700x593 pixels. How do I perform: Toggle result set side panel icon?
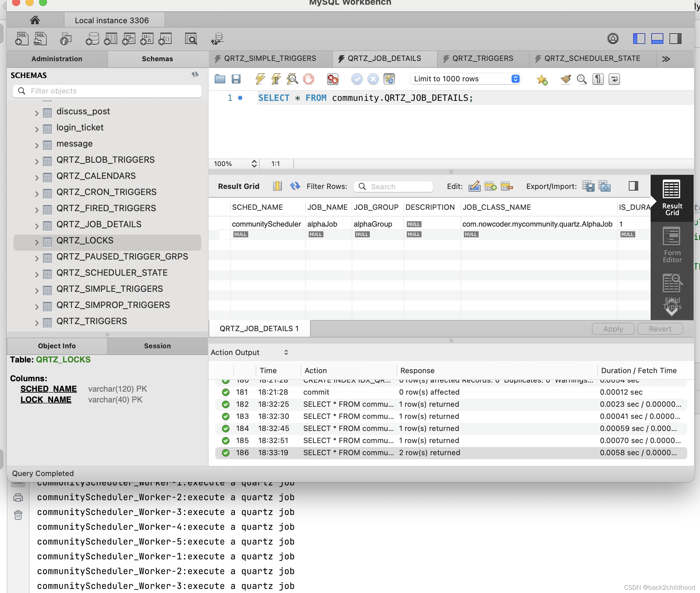coord(633,186)
